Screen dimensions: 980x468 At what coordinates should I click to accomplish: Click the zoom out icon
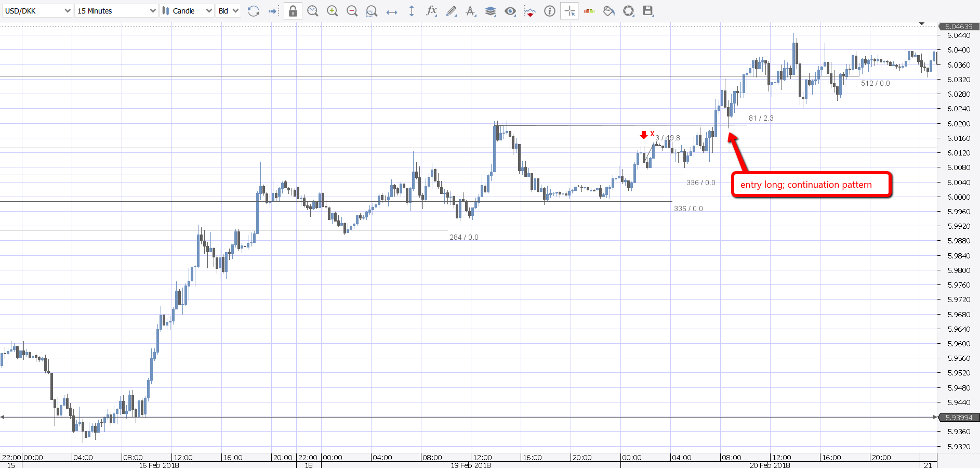[352, 11]
